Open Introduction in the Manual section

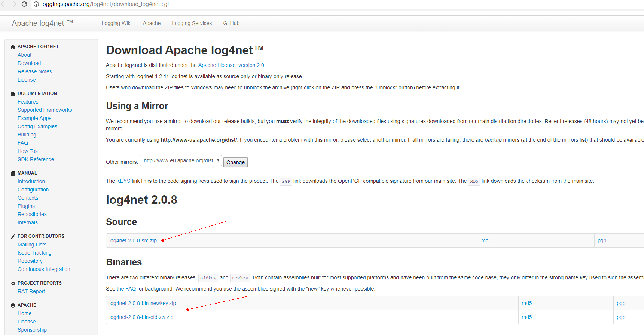[31, 181]
